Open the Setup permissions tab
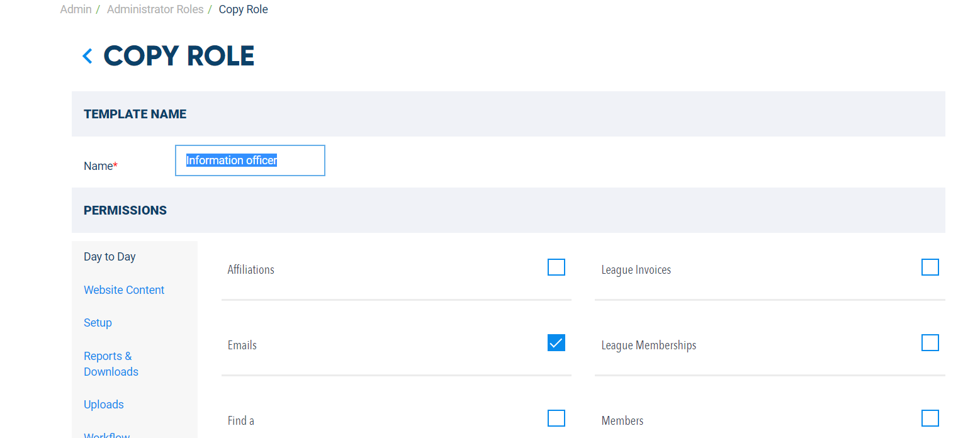Screen dimensions: 980x438 98,323
